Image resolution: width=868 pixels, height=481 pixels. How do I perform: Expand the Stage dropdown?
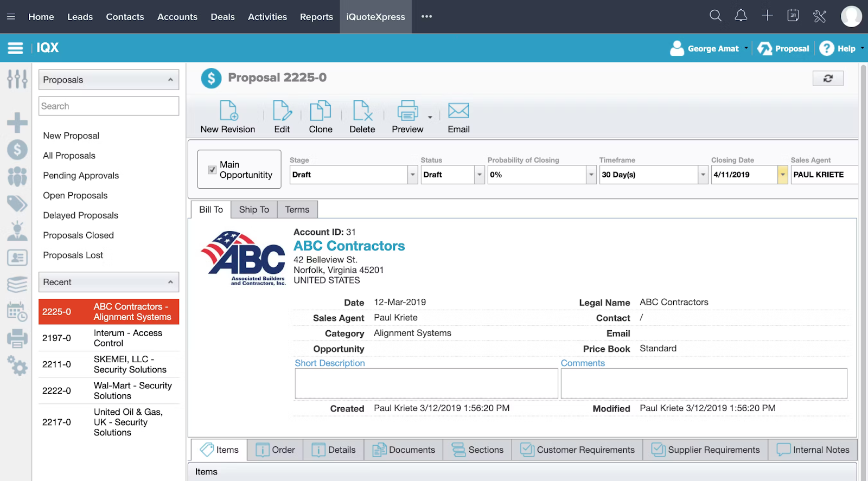pyautogui.click(x=412, y=175)
